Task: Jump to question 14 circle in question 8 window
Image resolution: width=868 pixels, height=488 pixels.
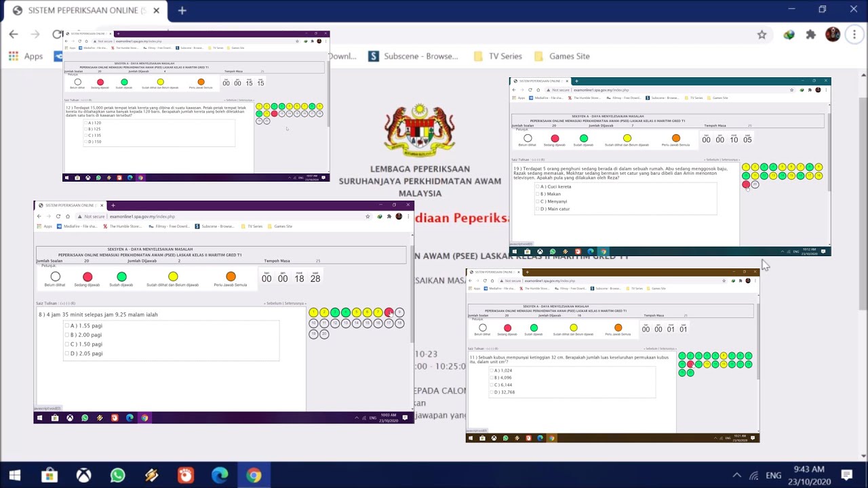Action: tap(357, 323)
